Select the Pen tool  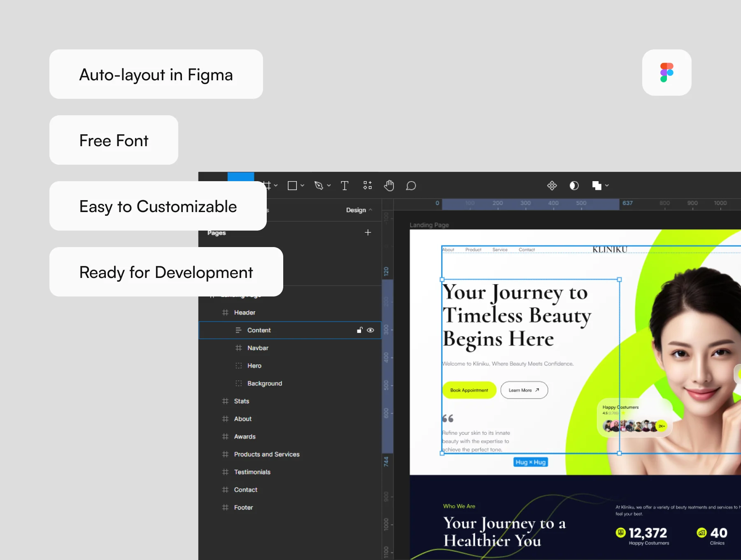(x=319, y=186)
